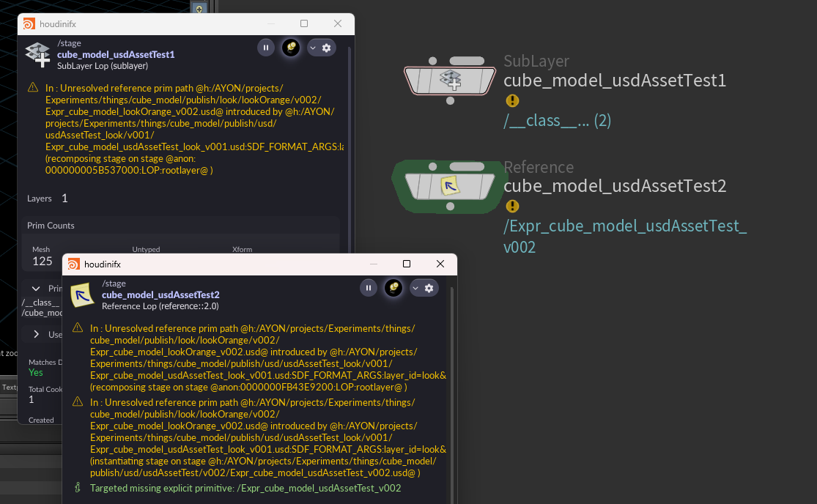
Task: Click warning badge under cube_model_usdAssetTest1 node
Action: [512, 101]
